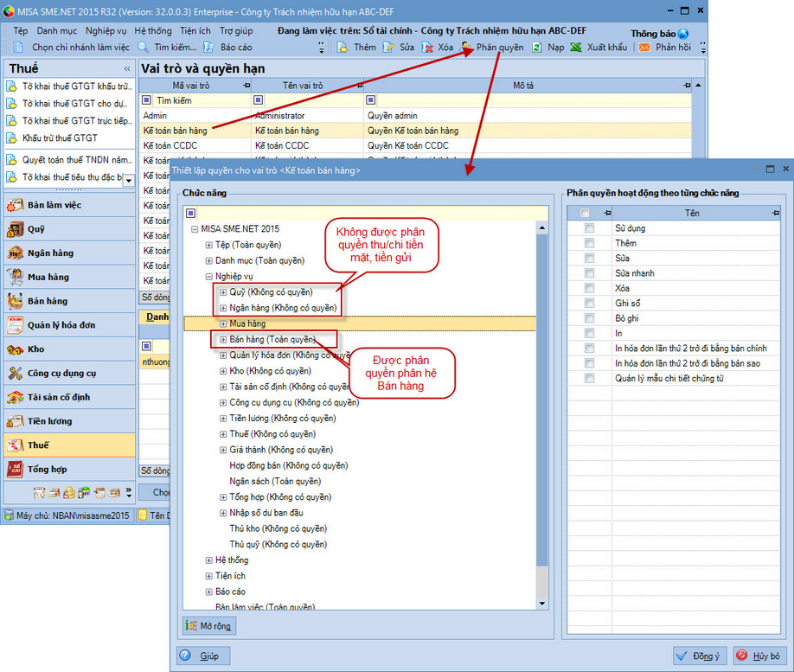794x672 pixels.
Task: Open the Tệp menu
Action: point(20,31)
